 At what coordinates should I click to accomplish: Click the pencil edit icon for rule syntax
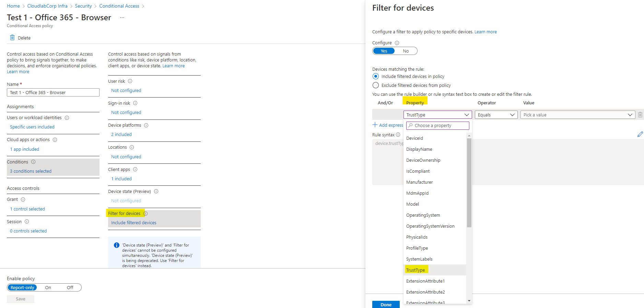pos(640,134)
